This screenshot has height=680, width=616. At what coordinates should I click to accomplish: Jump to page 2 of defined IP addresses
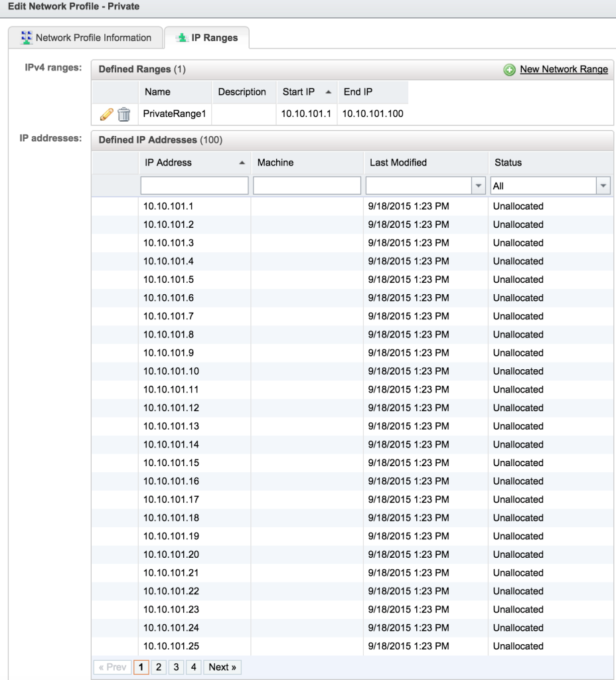point(158,667)
